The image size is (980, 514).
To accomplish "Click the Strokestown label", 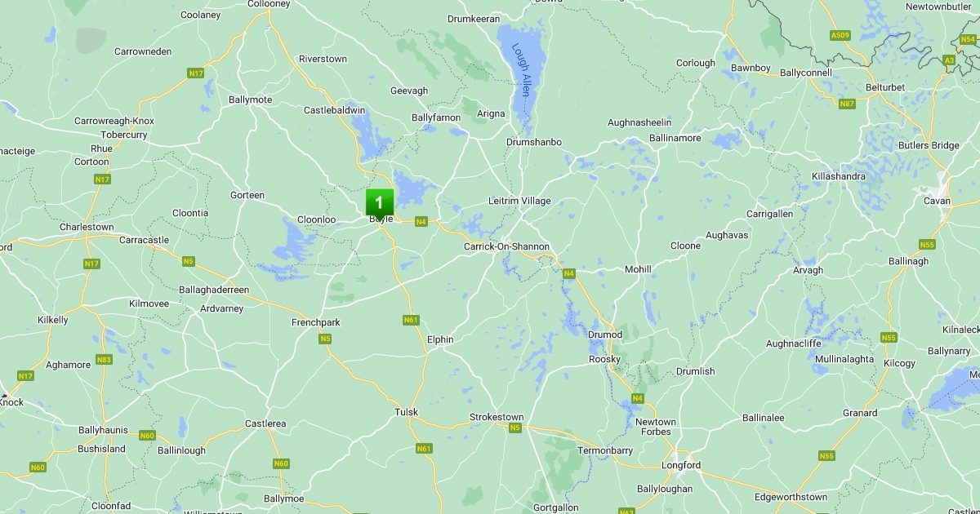I will coord(497,417).
